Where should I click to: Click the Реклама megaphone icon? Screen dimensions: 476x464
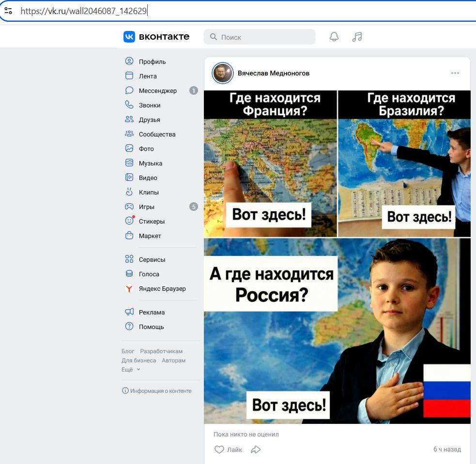coord(129,312)
